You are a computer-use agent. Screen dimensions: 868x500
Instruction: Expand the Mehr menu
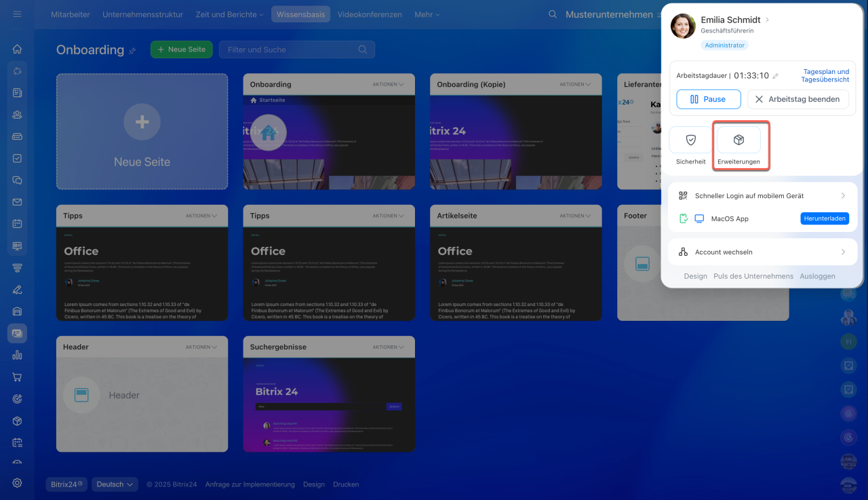427,14
